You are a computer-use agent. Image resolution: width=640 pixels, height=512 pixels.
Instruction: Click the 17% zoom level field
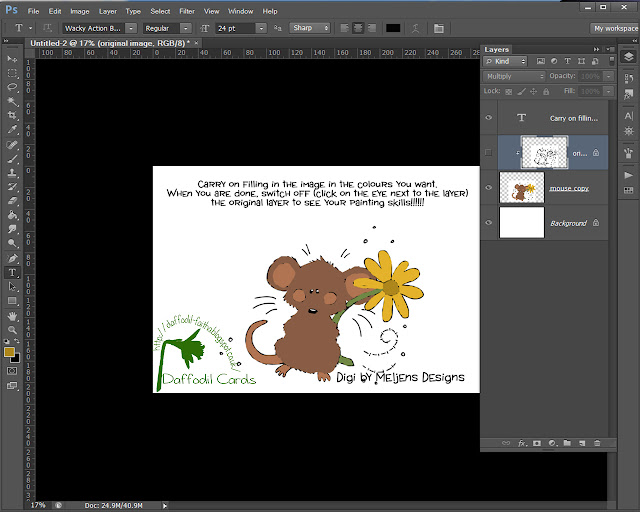point(38,505)
